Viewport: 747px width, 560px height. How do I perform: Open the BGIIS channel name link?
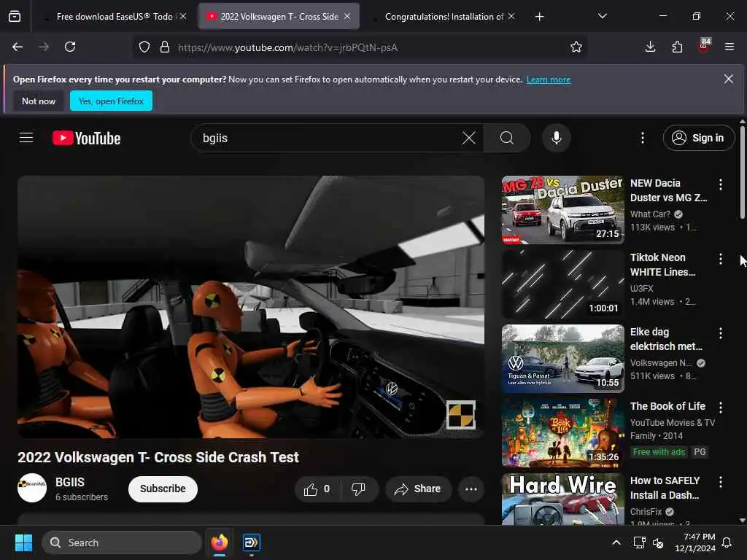point(70,482)
